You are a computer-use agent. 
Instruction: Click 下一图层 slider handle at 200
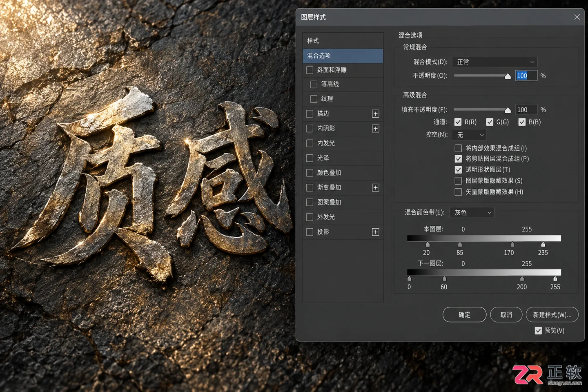[x=522, y=279]
